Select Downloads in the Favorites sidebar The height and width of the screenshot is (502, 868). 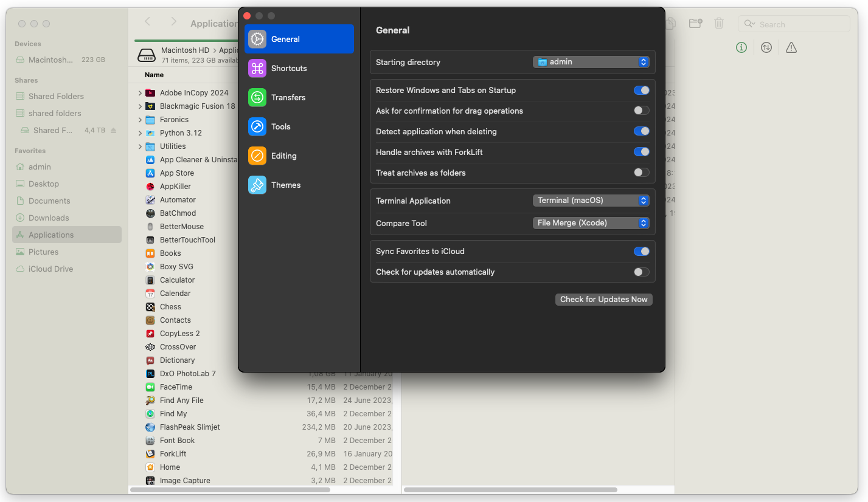(49, 218)
